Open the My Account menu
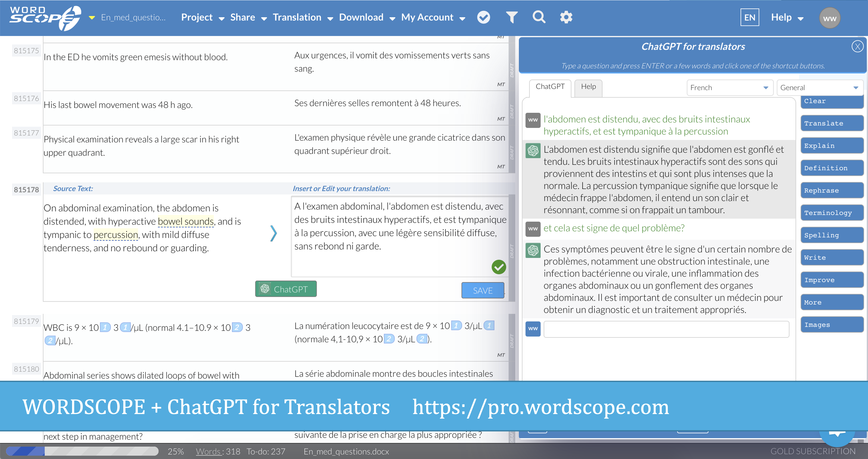 (x=433, y=17)
